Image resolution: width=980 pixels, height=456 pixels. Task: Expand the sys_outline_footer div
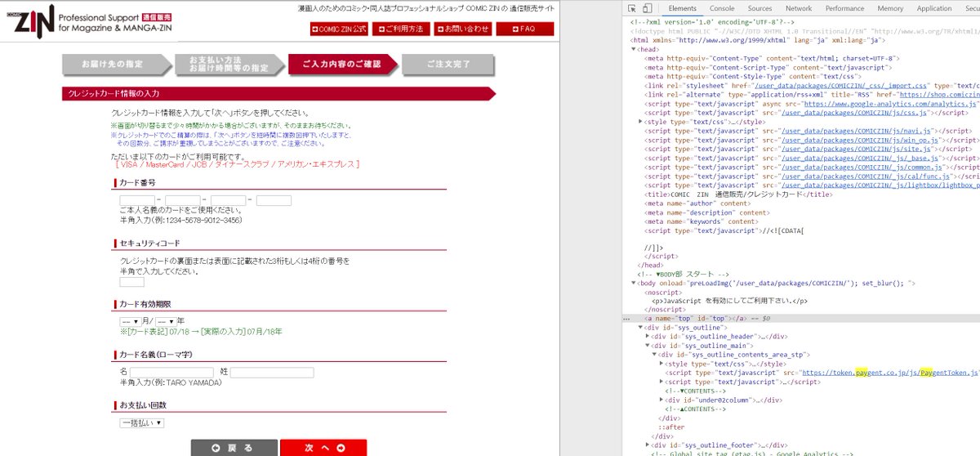648,445
